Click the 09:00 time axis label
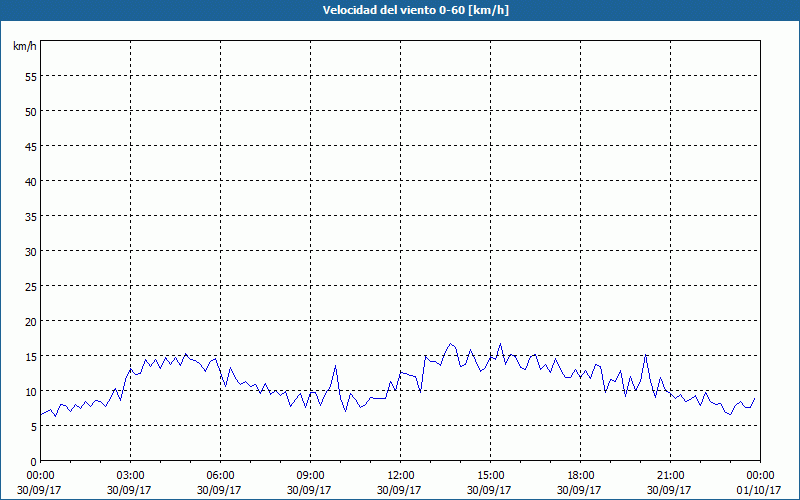The height and width of the screenshot is (500, 800). point(310,476)
